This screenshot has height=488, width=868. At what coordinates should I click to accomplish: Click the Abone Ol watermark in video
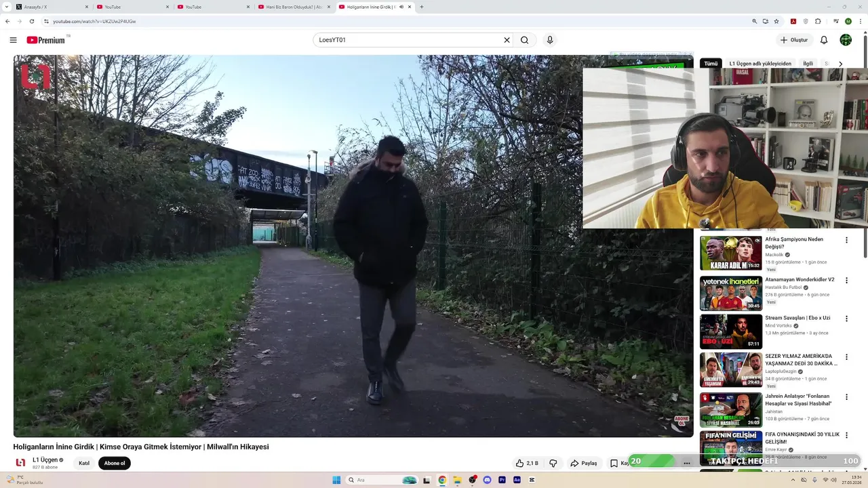click(681, 421)
